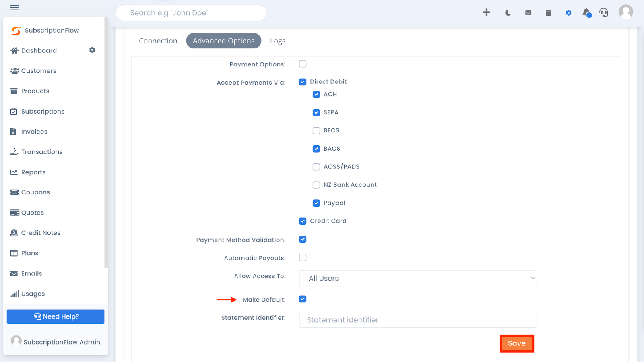Open SubscriptionFlow Admin profile link

(x=56, y=341)
